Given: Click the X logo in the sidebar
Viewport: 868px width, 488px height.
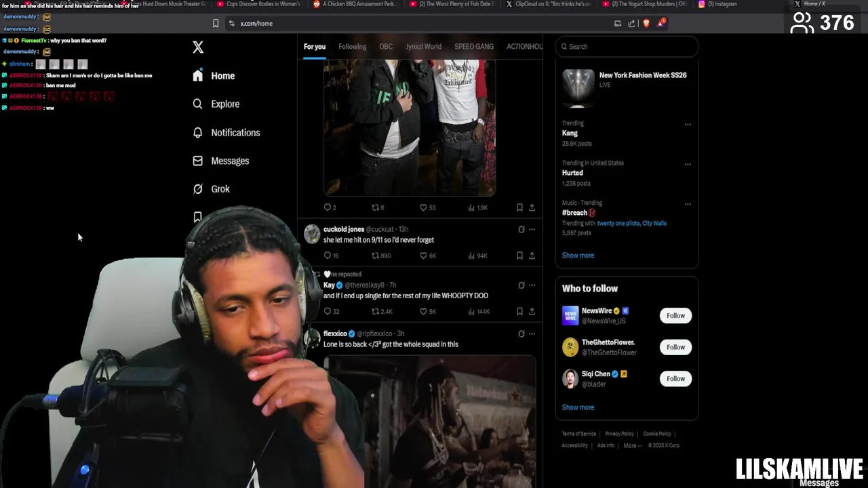Looking at the screenshot, I should pyautogui.click(x=198, y=47).
